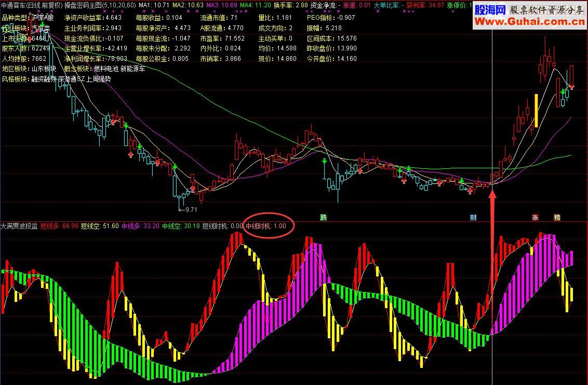Click the 中线时机: 1.00 value
The height and width of the screenshot is (385, 588).
click(x=266, y=227)
